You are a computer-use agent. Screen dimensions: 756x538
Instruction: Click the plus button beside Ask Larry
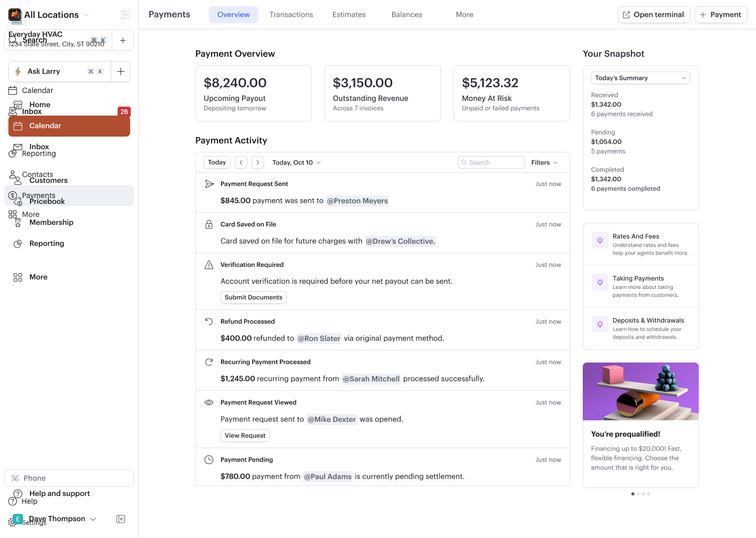(121, 71)
